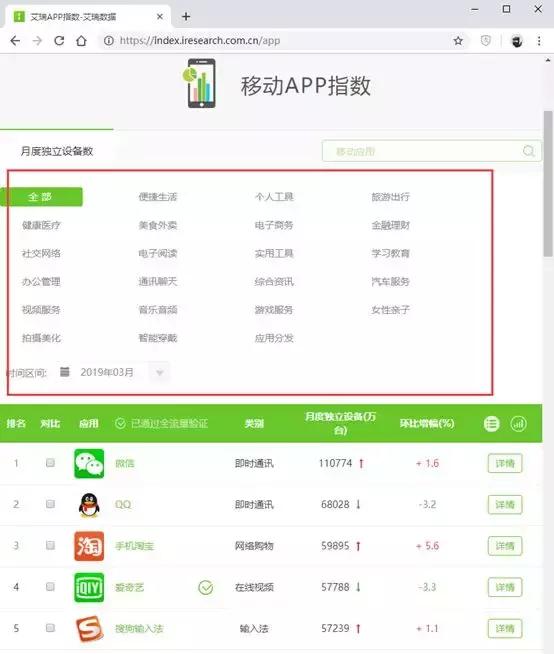Open the Chrome three-dot menu
The height and width of the screenshot is (654, 554).
(539, 40)
